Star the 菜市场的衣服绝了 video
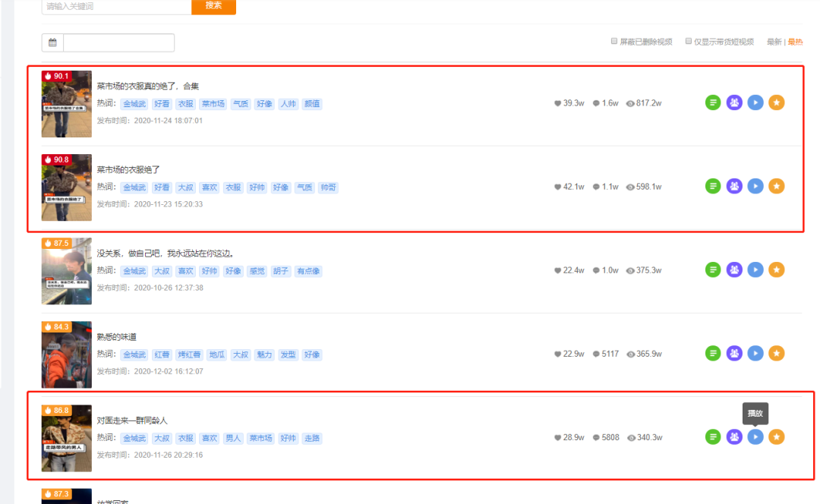Screen dimensions: 820x504 (777, 186)
